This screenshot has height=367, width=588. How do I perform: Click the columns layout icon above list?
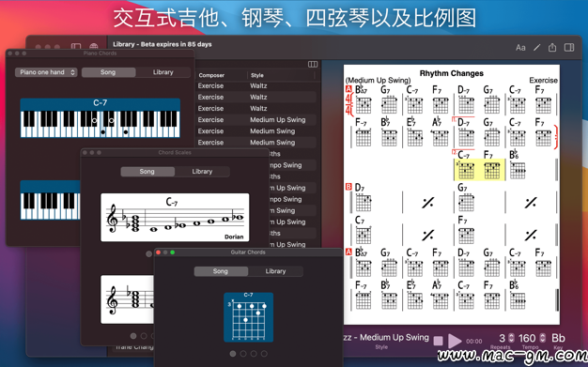pos(313,64)
